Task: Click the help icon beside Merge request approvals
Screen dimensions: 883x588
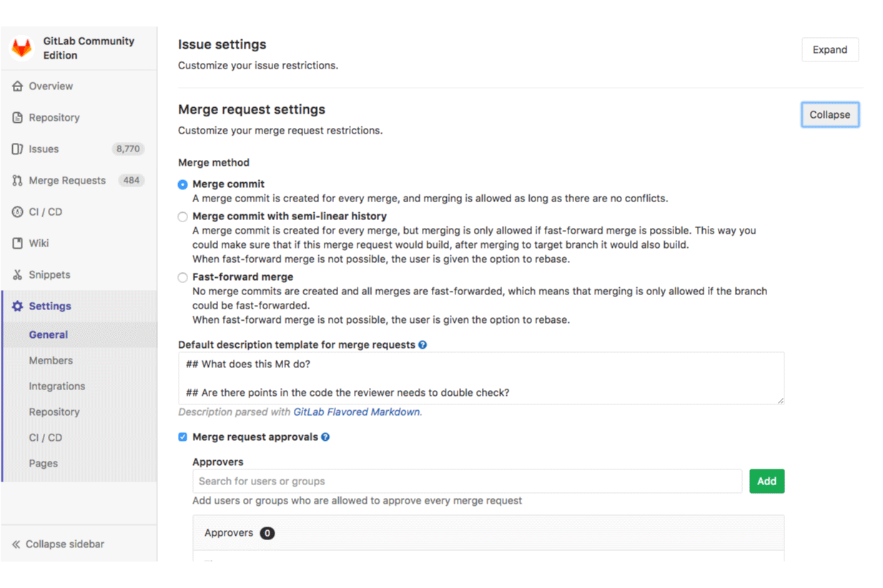Action: pos(325,437)
